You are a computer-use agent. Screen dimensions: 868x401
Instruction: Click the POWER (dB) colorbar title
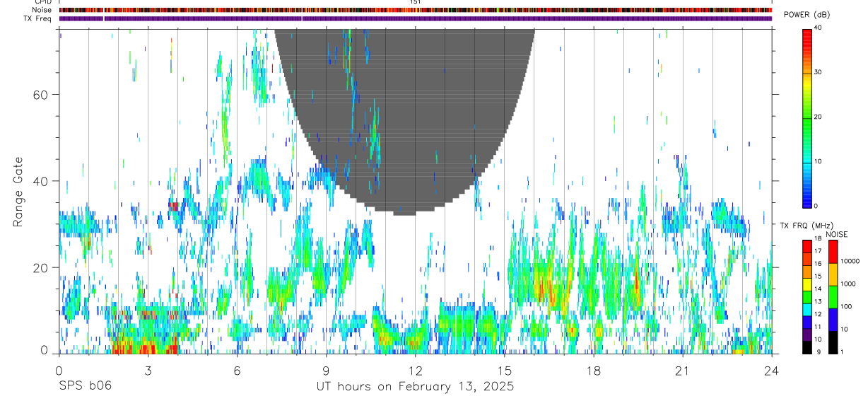click(807, 15)
